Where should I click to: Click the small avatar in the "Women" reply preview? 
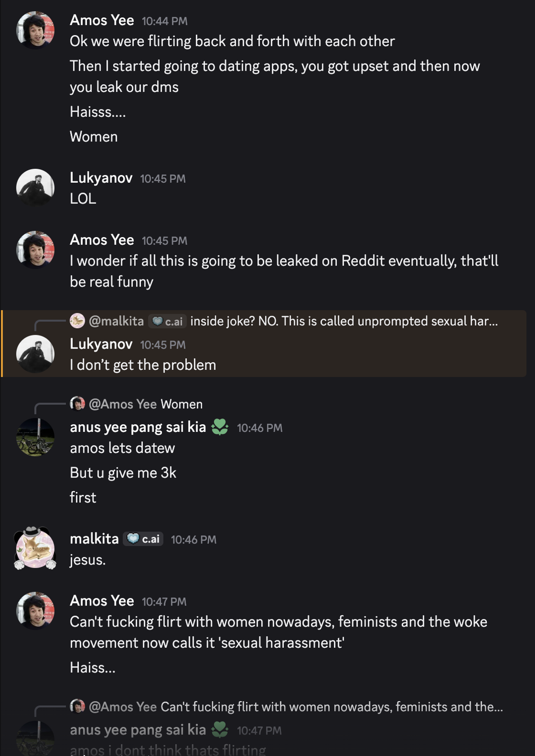coord(77,403)
